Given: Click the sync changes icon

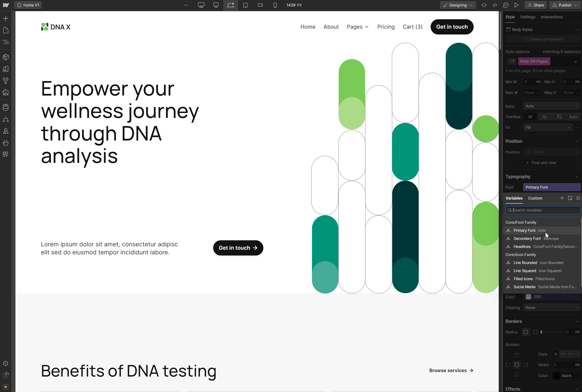Looking at the screenshot, I should [x=484, y=5].
